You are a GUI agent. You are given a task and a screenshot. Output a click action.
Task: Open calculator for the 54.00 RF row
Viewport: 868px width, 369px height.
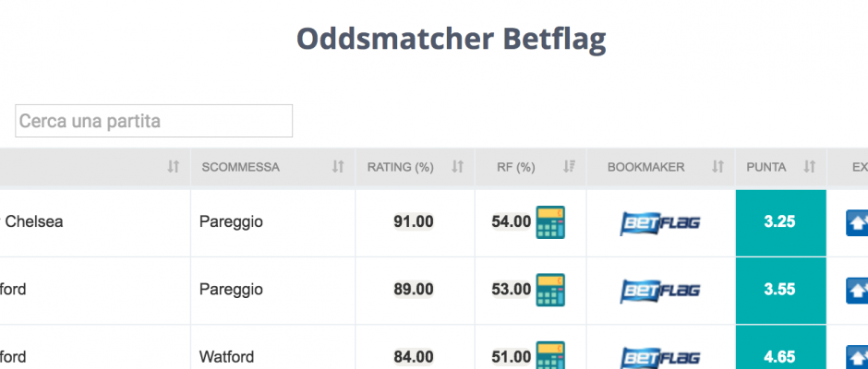coord(550,222)
